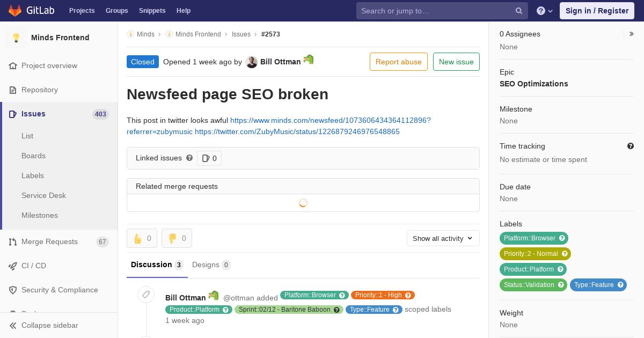644x338 pixels.
Task: Switch to the Discussion tab
Action: (157, 264)
